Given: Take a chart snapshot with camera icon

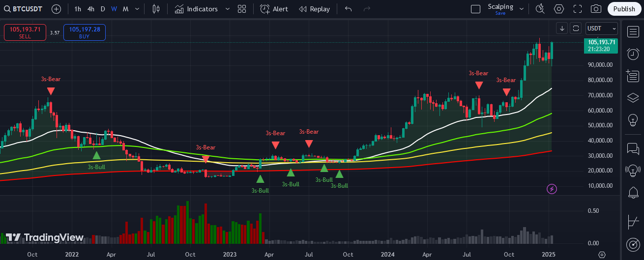Looking at the screenshot, I should [x=596, y=9].
